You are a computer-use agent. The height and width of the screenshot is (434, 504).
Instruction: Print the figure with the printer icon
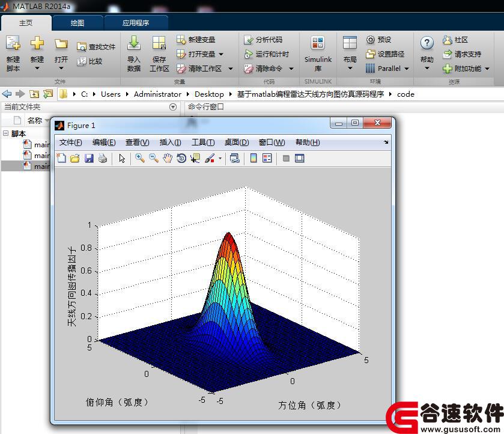[103, 158]
